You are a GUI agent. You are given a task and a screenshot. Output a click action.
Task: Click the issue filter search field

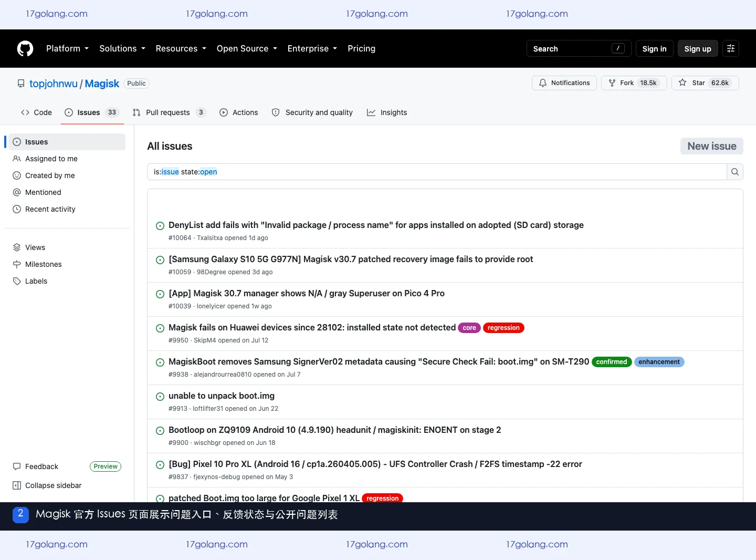(x=437, y=172)
